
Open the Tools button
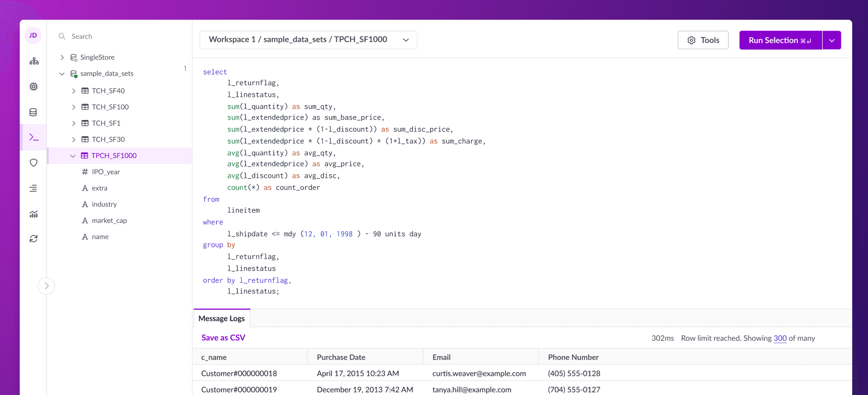[x=703, y=40]
